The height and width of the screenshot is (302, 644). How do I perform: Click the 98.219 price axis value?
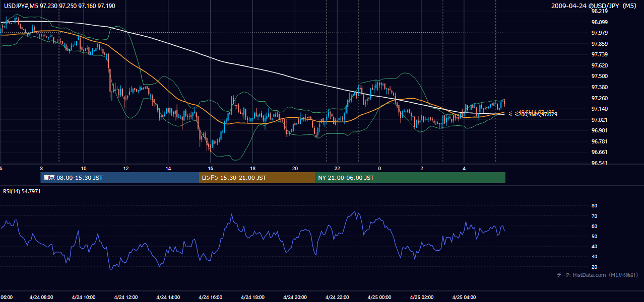click(599, 11)
